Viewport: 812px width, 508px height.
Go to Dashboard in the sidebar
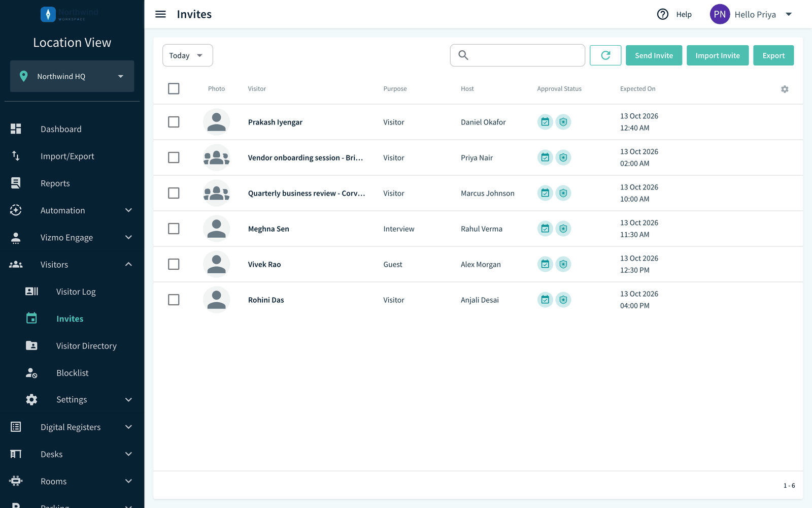(72, 129)
